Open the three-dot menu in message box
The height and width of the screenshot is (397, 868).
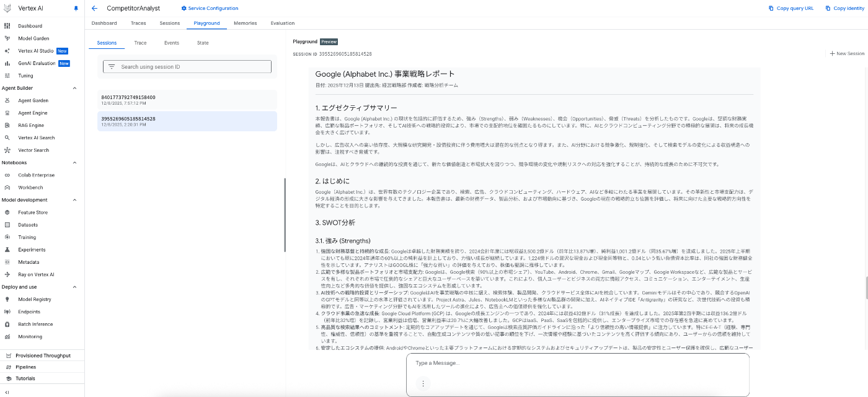(423, 383)
